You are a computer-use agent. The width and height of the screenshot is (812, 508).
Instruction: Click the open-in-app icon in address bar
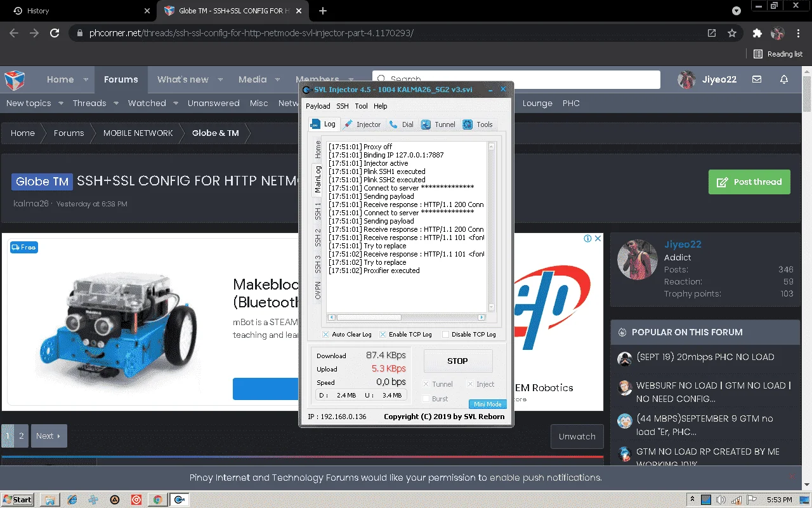coord(712,33)
